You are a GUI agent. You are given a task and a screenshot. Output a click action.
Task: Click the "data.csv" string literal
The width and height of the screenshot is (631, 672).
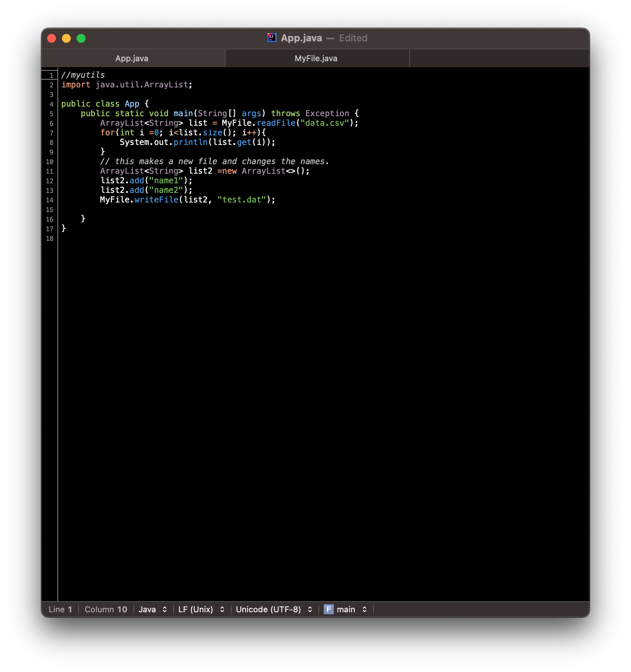coord(325,123)
